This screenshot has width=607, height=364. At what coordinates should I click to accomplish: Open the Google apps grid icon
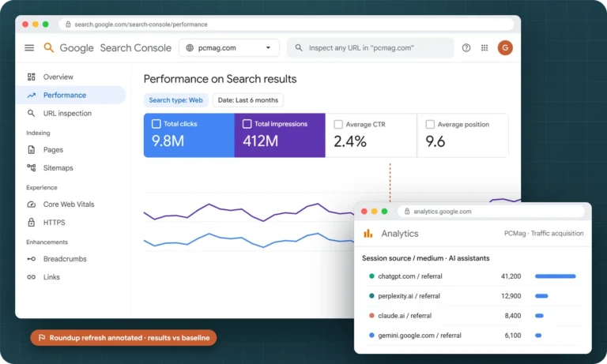tap(484, 48)
